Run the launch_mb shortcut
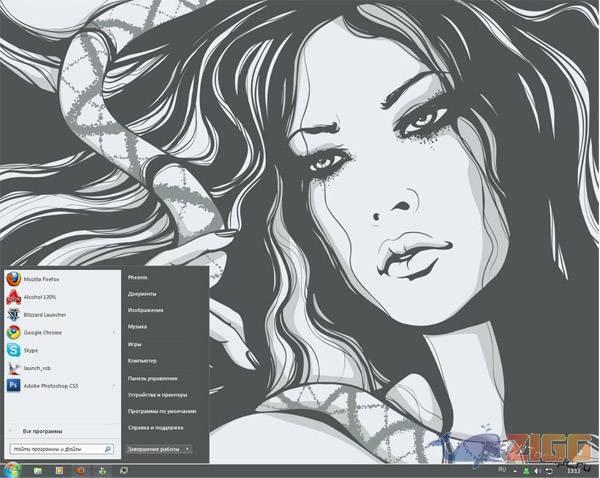The width and height of the screenshot is (600, 478). click(x=35, y=367)
